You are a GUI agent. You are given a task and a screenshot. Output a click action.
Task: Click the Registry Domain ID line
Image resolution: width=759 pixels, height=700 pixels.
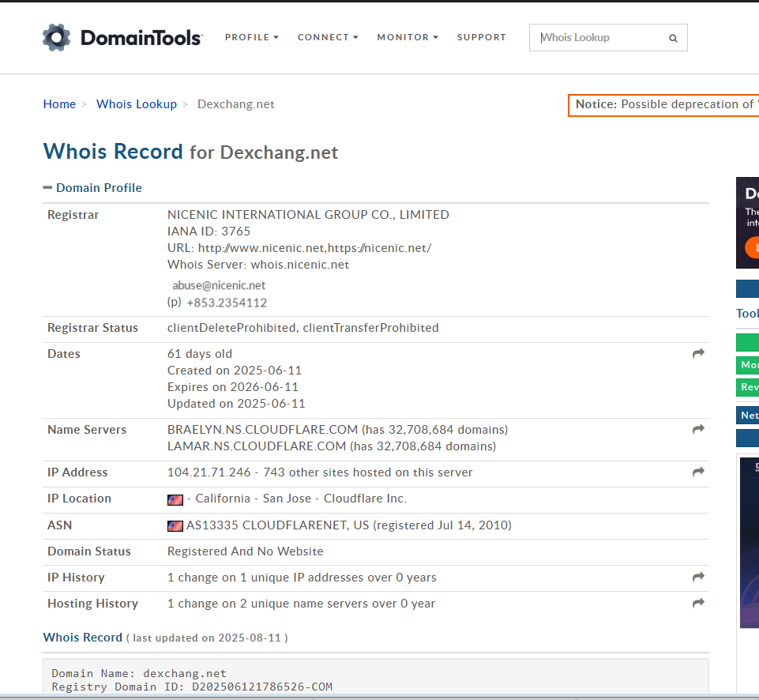coord(192,687)
